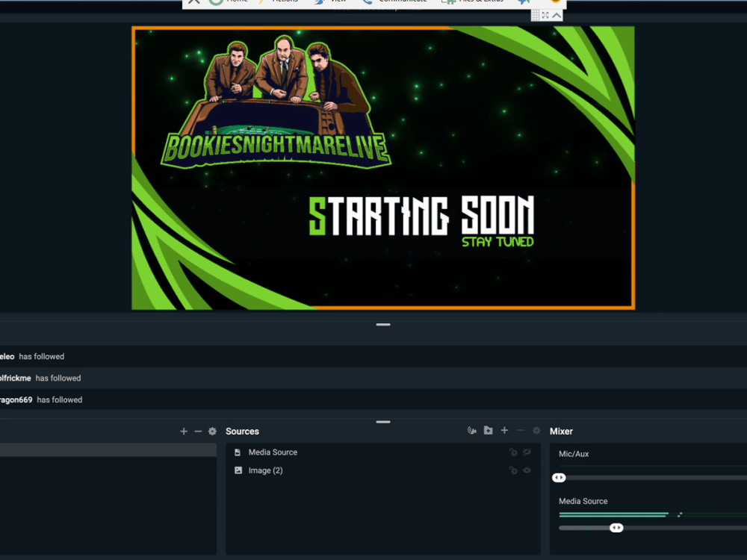747x560 pixels.
Task: Click the Media Source label in Mixer
Action: [x=583, y=502]
